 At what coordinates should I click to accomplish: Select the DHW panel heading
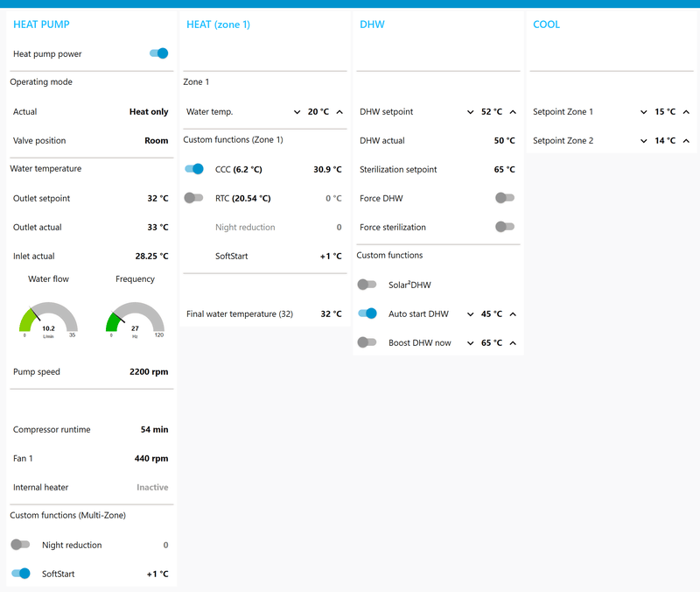[x=372, y=25]
